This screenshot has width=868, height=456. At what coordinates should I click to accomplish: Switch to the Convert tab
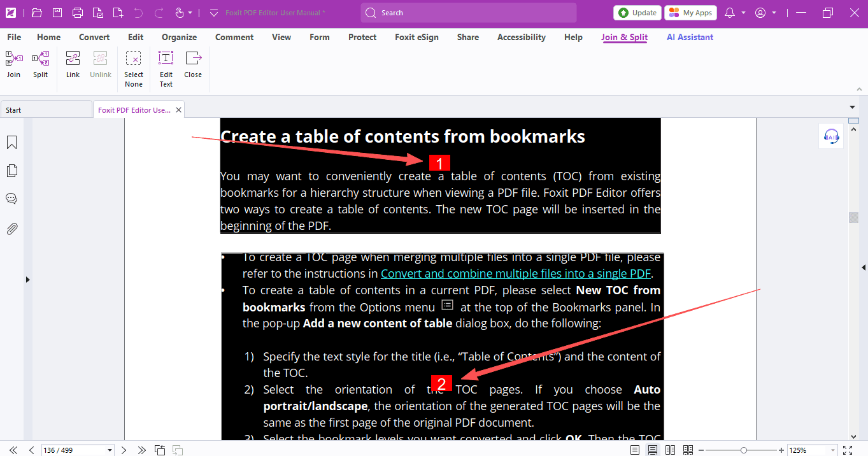point(94,37)
